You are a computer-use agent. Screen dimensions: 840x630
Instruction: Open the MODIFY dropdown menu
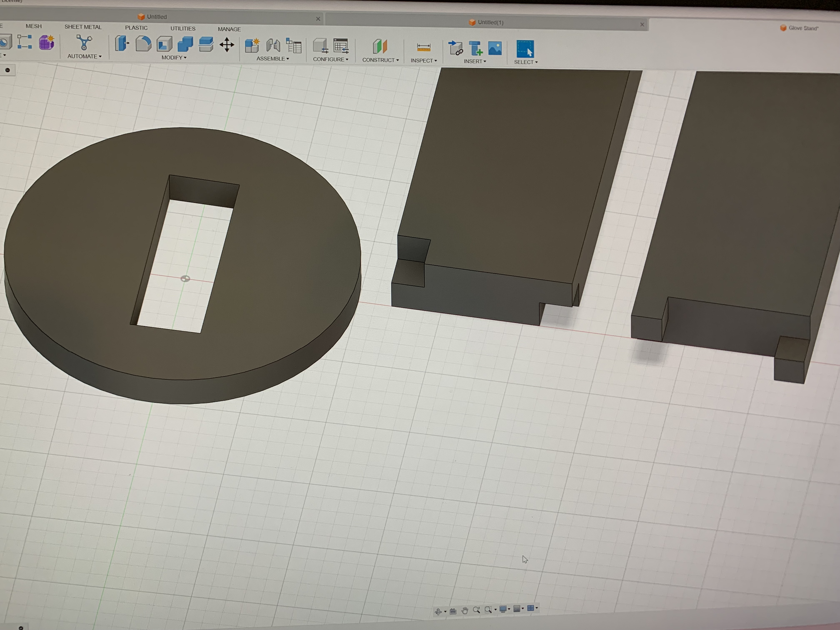tap(174, 58)
